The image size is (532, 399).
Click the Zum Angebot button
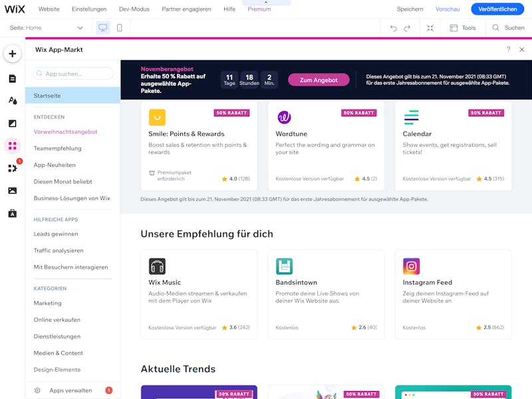point(319,80)
